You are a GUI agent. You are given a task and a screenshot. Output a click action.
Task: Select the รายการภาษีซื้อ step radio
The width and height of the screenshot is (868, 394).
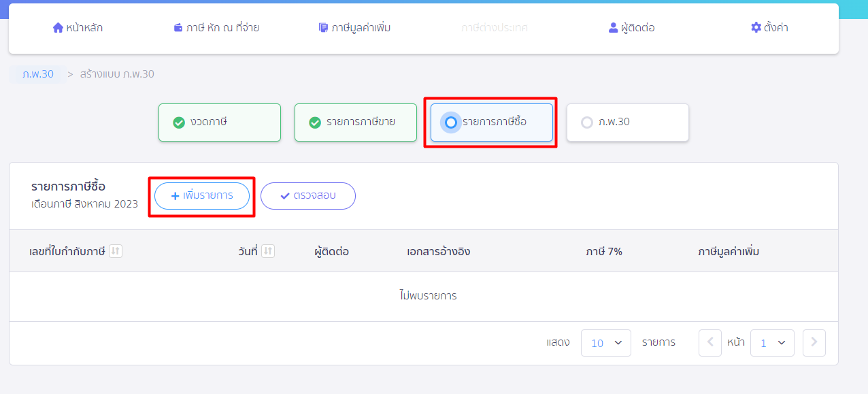[x=450, y=122]
